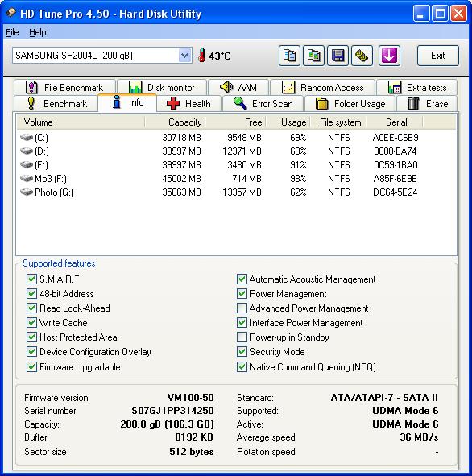Click the firmware version VM100-50 value

click(x=191, y=397)
